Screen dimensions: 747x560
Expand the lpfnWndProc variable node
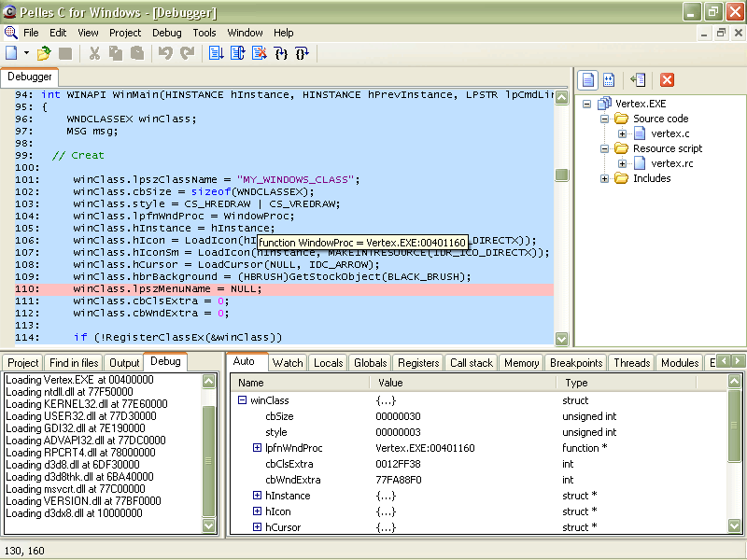tap(258, 448)
